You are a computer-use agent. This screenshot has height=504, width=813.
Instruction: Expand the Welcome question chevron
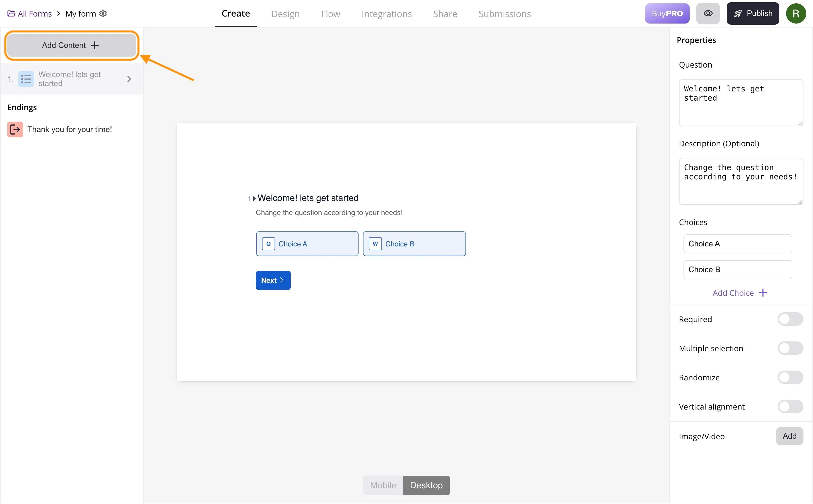tap(129, 79)
